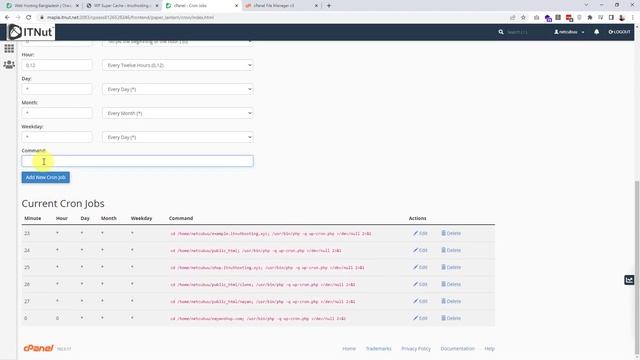Click the Weekday value input field

57,137
